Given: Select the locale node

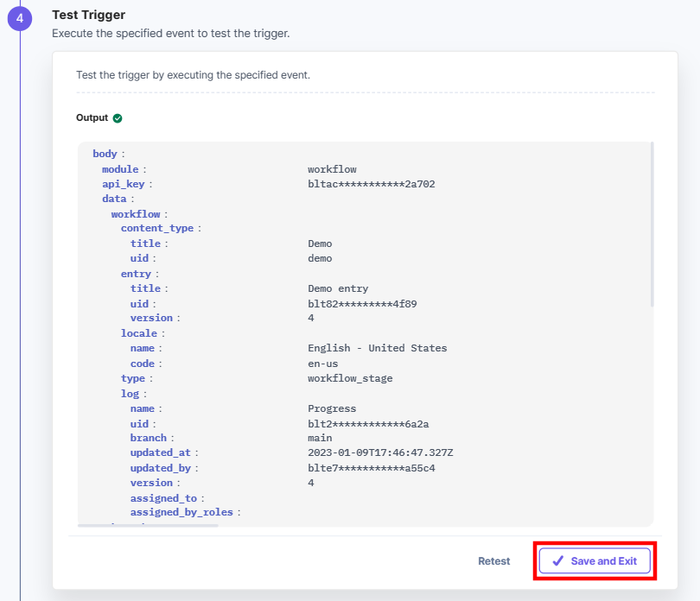Looking at the screenshot, I should coord(139,333).
